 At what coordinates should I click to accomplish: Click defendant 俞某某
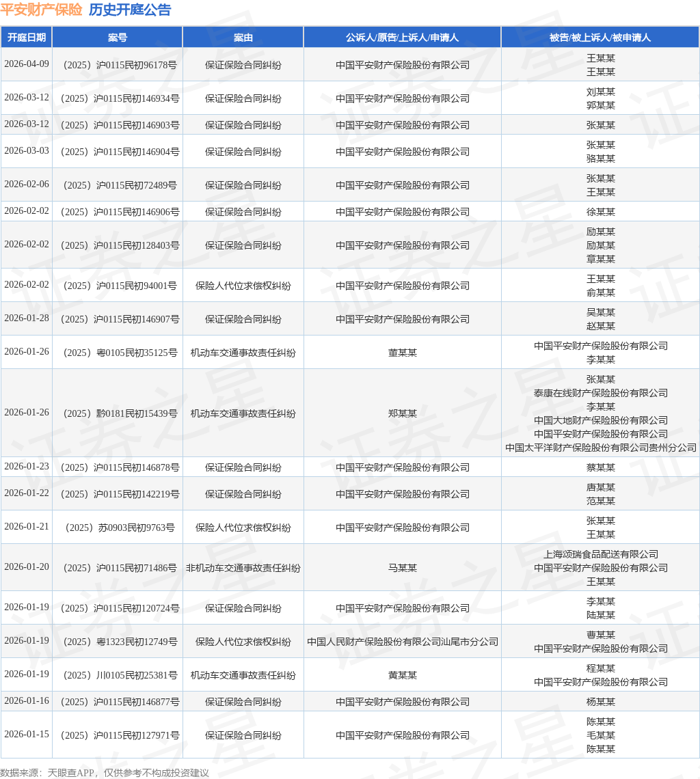601,292
